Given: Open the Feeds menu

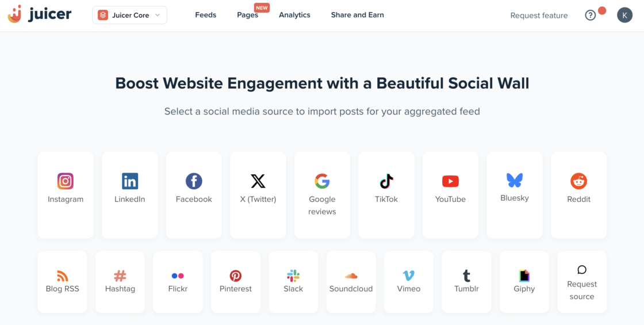Looking at the screenshot, I should [206, 15].
